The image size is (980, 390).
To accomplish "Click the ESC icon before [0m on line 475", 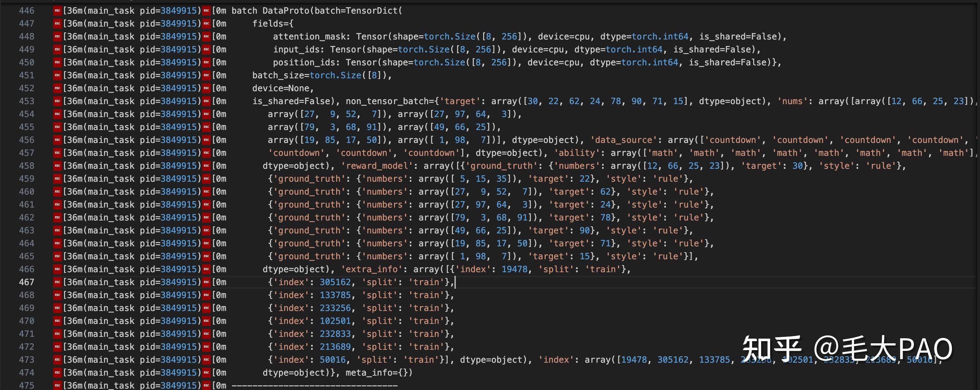I will 206,385.
